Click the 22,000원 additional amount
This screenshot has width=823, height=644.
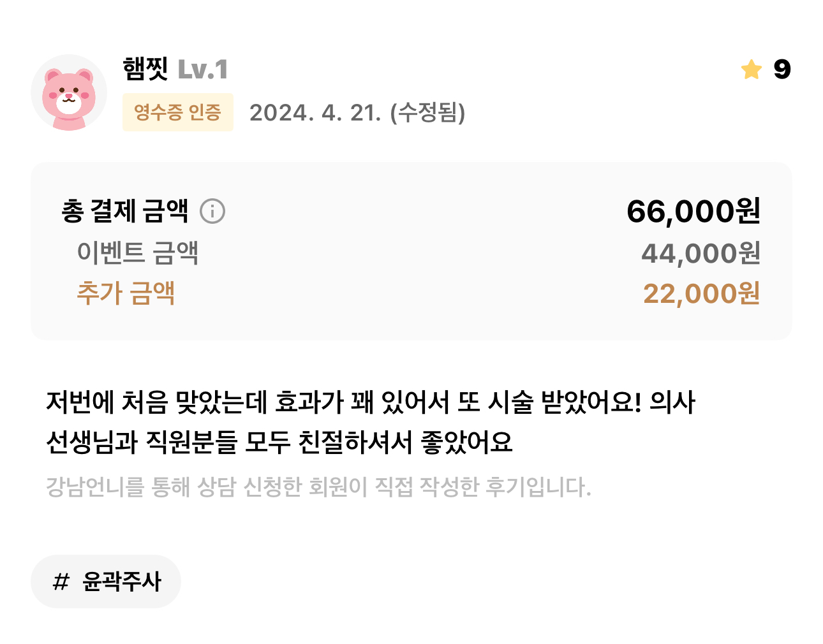(x=701, y=293)
